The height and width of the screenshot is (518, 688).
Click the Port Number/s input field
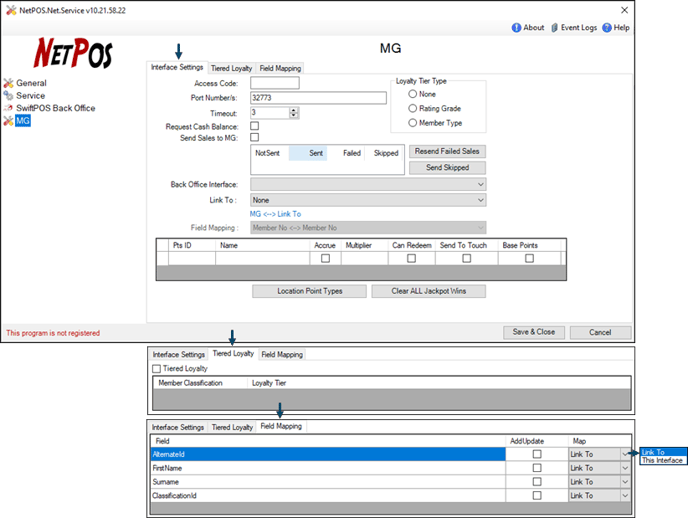click(x=318, y=98)
